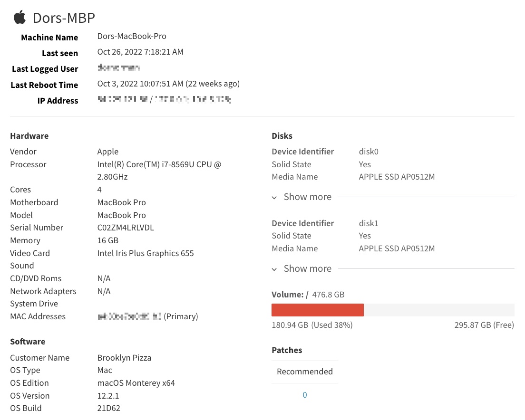Click the disk0 Solid State value Yes
The width and height of the screenshot is (525, 420).
(365, 164)
